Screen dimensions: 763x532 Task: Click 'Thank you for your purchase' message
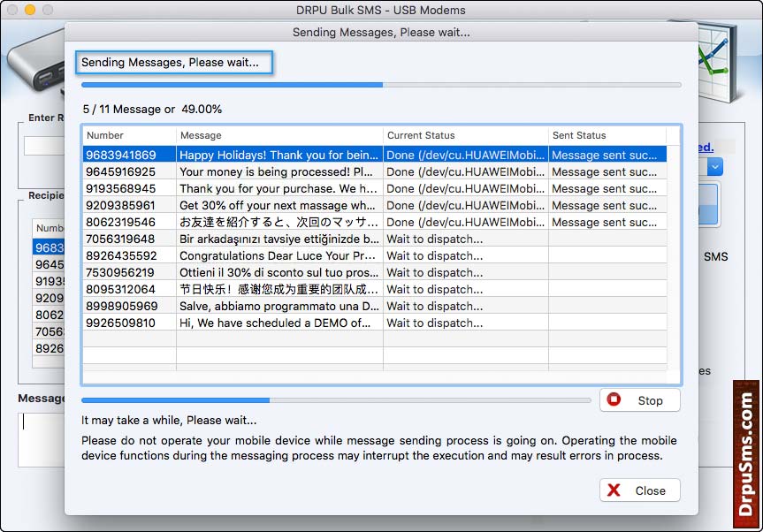tap(278, 189)
